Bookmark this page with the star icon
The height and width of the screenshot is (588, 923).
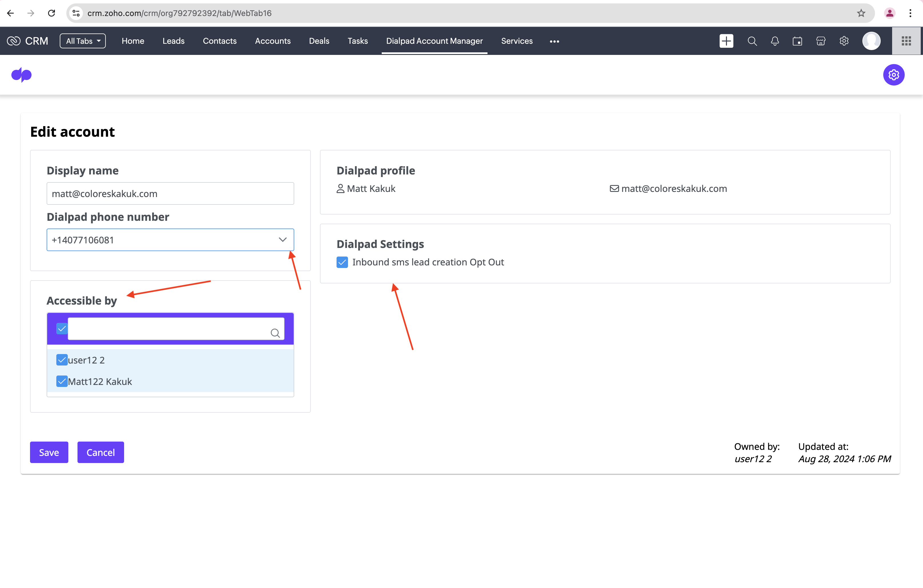861,13
